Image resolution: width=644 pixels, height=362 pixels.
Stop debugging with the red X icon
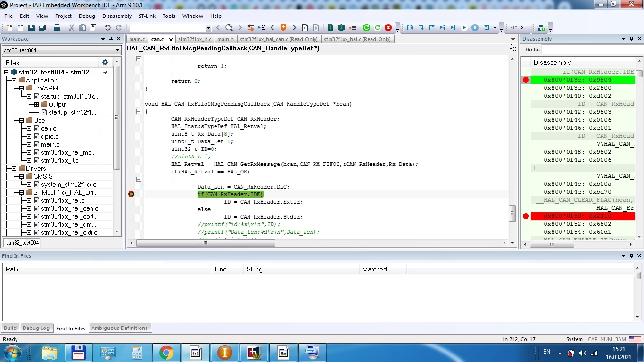(x=388, y=28)
